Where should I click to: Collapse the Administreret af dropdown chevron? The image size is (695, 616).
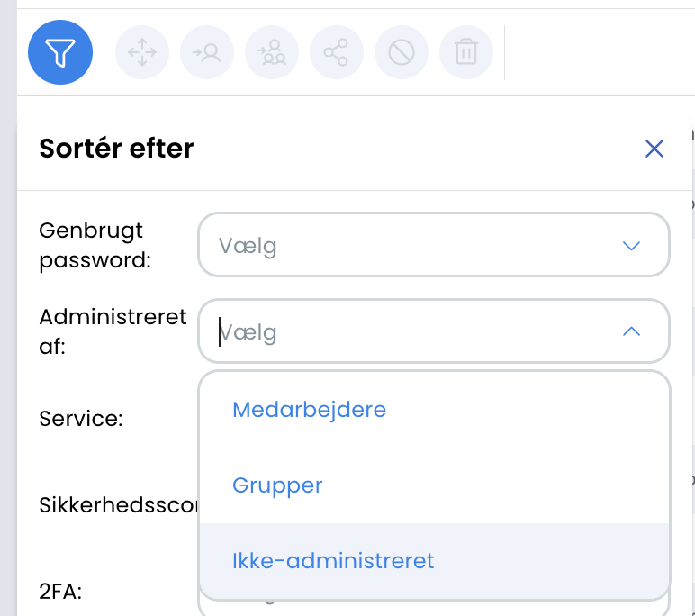tap(631, 331)
